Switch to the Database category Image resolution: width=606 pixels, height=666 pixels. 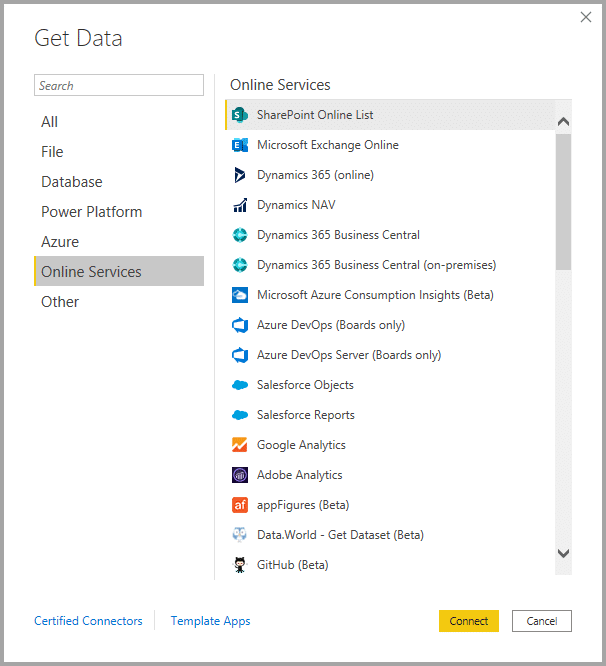tap(72, 182)
